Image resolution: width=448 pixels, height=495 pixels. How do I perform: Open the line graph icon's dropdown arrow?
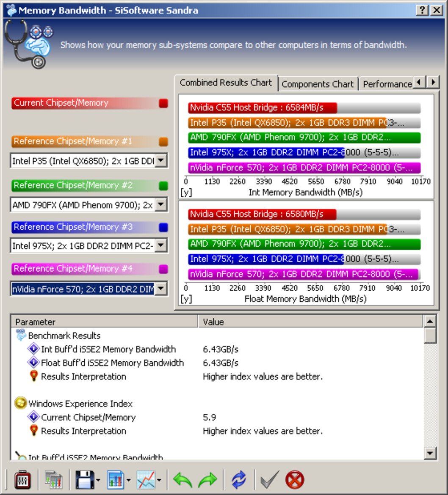coord(159,481)
